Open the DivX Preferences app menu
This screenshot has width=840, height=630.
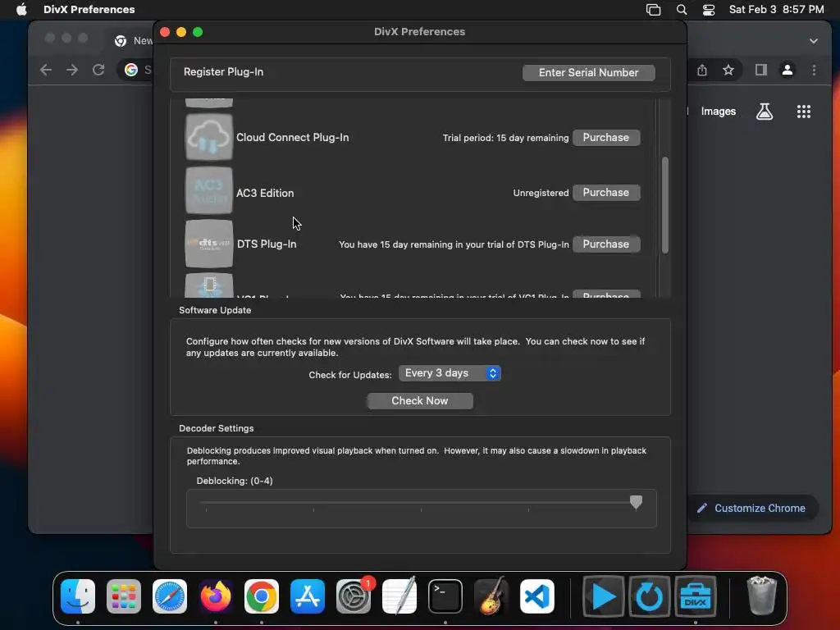pyautogui.click(x=89, y=9)
